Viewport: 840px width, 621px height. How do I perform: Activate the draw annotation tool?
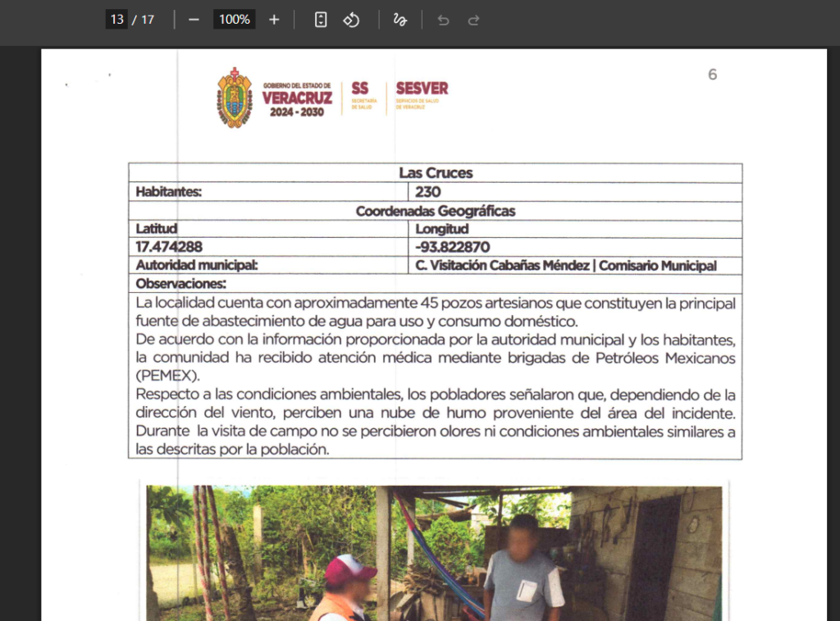click(399, 20)
